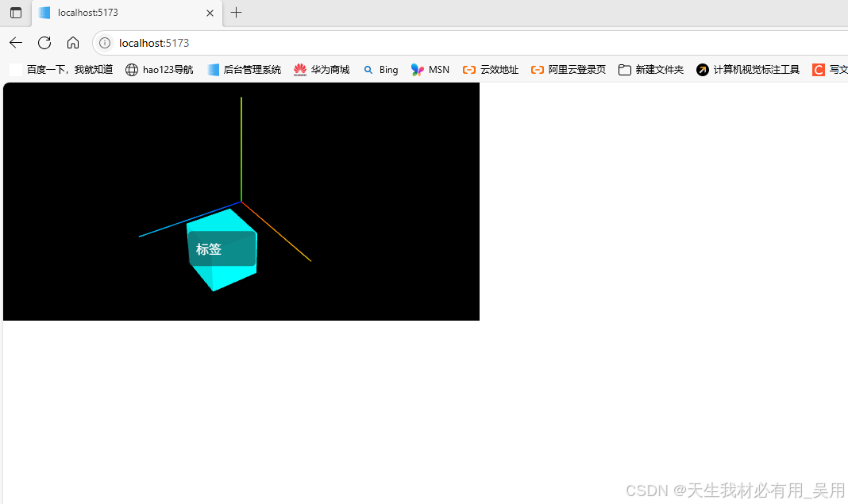Open the browser home page icon
Image resolution: width=848 pixels, height=504 pixels.
click(x=73, y=43)
